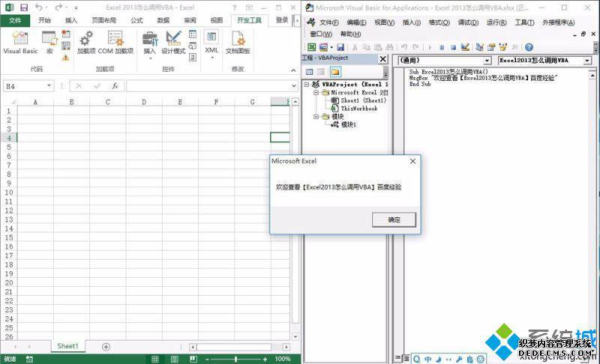The image size is (600, 364).
Task: Switch to the 开始 ribbon tab
Action: click(44, 20)
